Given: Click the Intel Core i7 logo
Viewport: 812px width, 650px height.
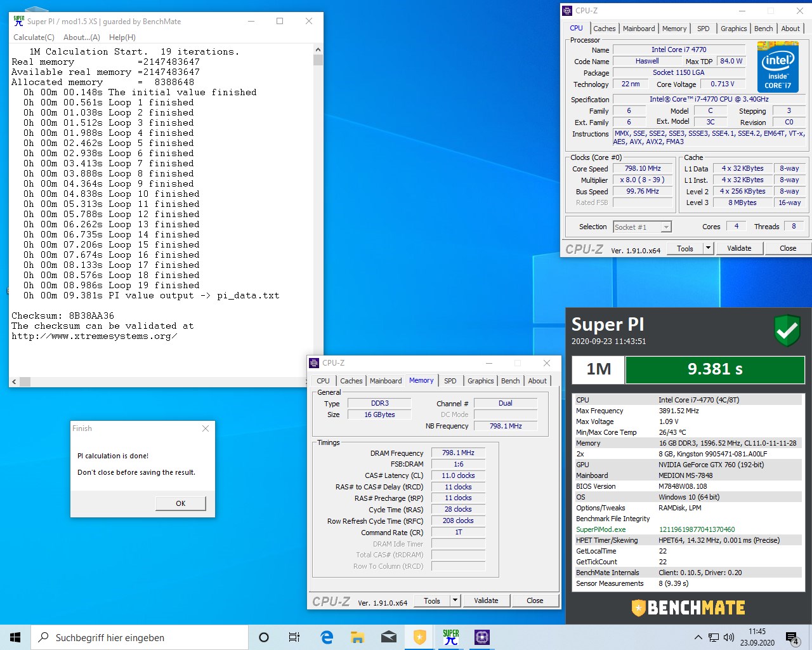Looking at the screenshot, I should pyautogui.click(x=778, y=66).
